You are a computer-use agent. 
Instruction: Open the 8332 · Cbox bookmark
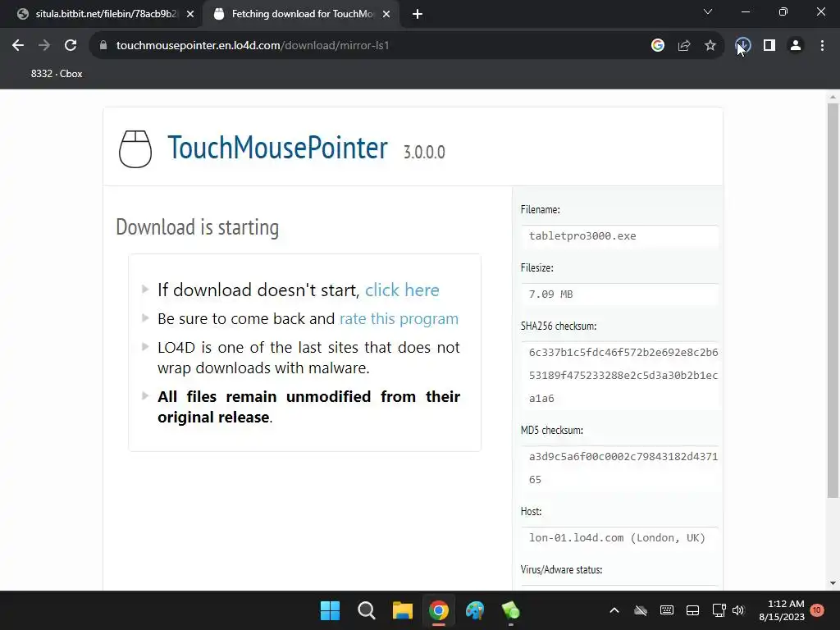(x=57, y=74)
